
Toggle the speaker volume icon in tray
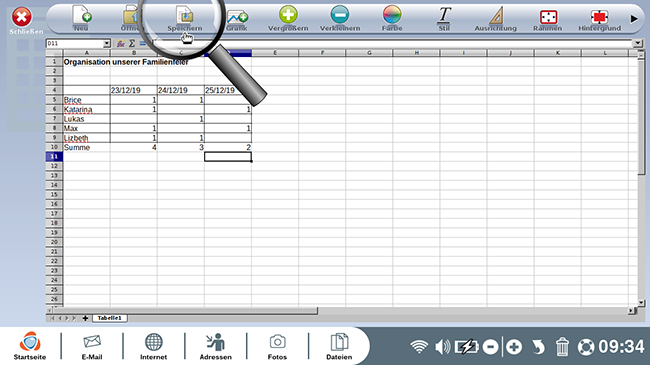pos(442,347)
